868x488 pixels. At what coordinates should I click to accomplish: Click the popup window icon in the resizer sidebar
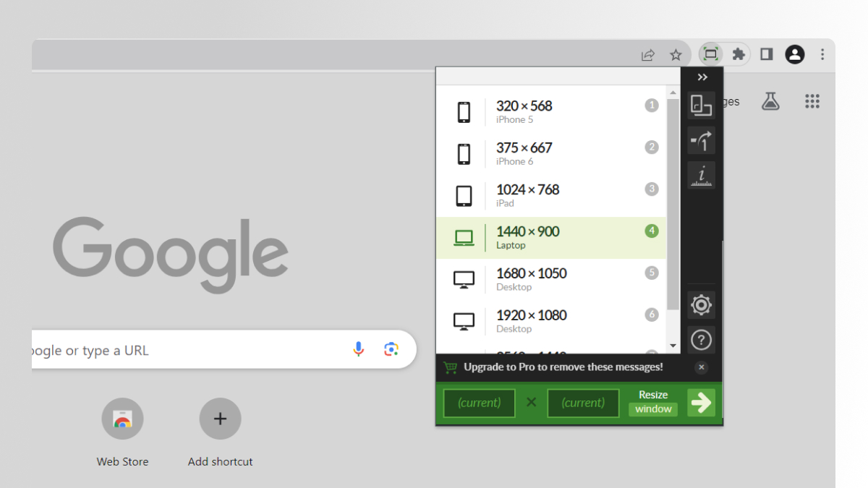702,140
